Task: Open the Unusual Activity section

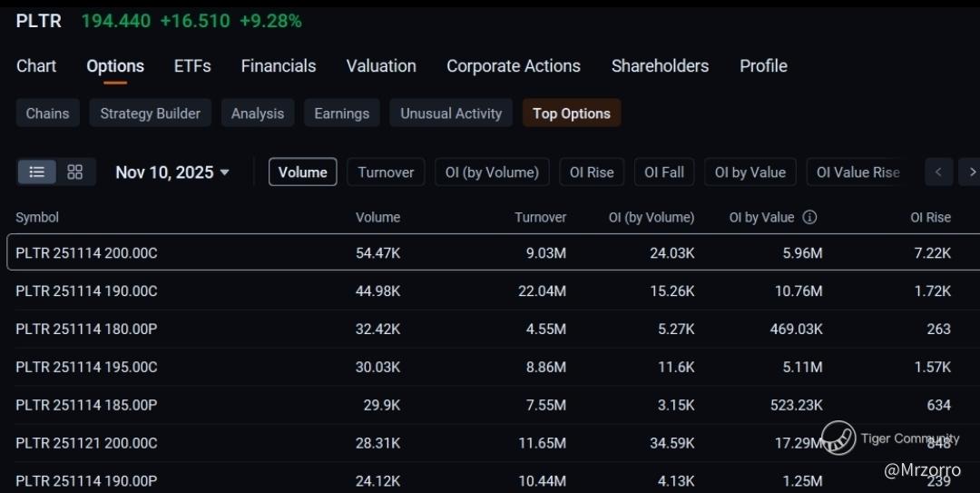Action: 451,113
